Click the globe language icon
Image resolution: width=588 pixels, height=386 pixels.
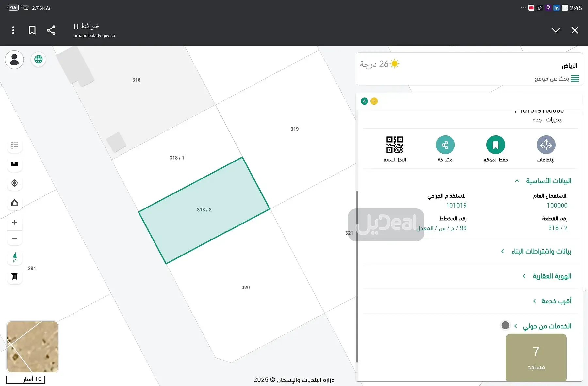[39, 59]
